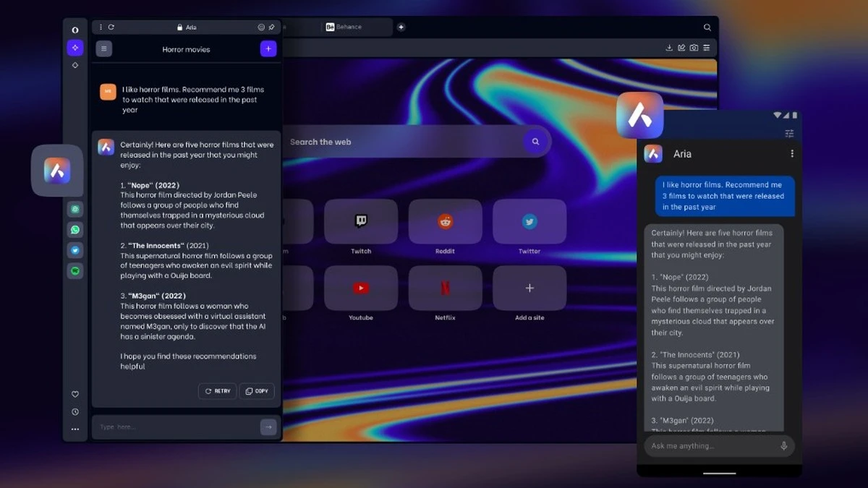The image size is (868, 488).
Task: Open the mobile Aria three-dot overflow menu
Action: pyautogui.click(x=792, y=154)
